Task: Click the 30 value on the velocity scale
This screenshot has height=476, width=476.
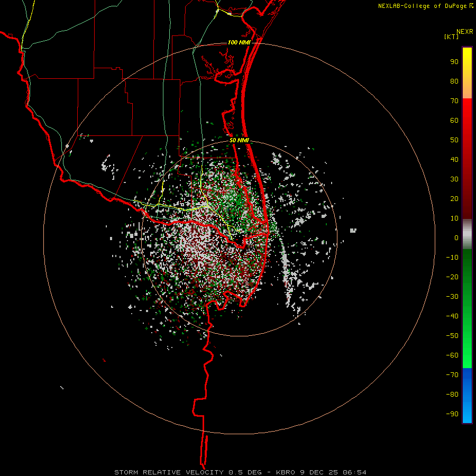Action: (x=454, y=179)
